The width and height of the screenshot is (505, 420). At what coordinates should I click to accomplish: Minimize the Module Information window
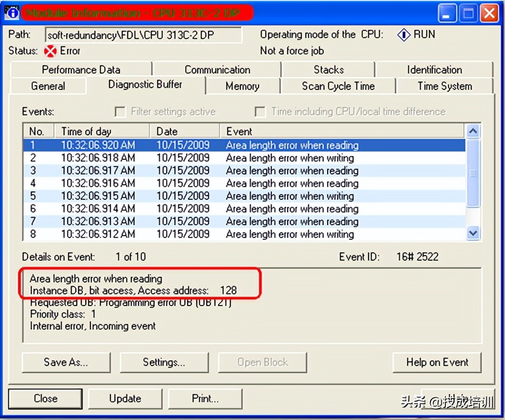click(x=448, y=14)
